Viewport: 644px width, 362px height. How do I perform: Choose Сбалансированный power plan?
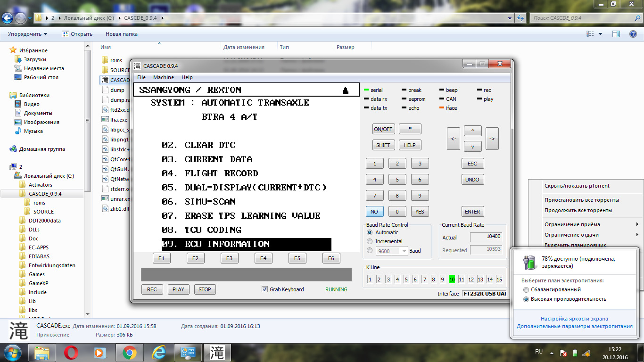[x=526, y=289]
